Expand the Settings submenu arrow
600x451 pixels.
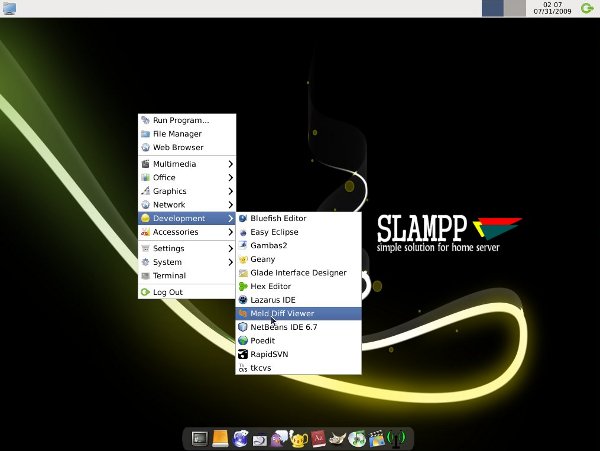pos(230,249)
